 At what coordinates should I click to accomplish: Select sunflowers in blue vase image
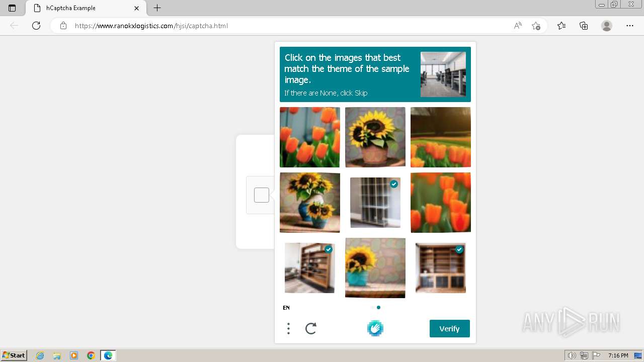(310, 203)
